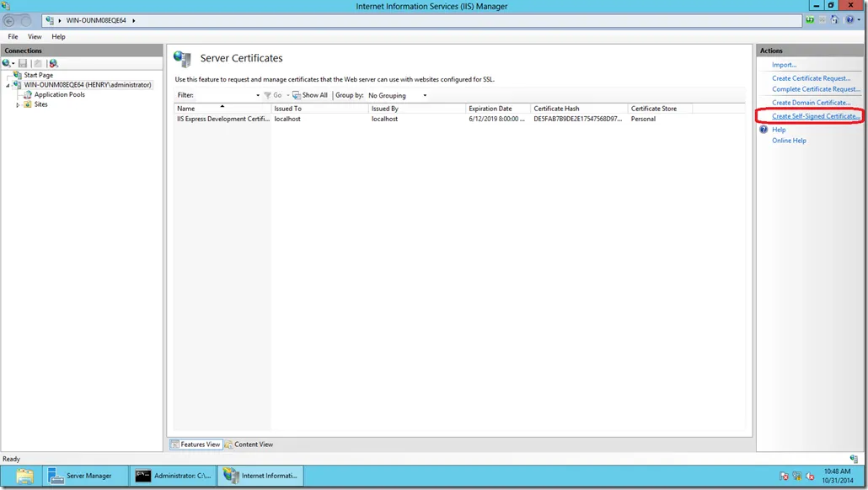This screenshot has width=868, height=490.
Task: Click the Import... action link
Action: [x=784, y=65]
